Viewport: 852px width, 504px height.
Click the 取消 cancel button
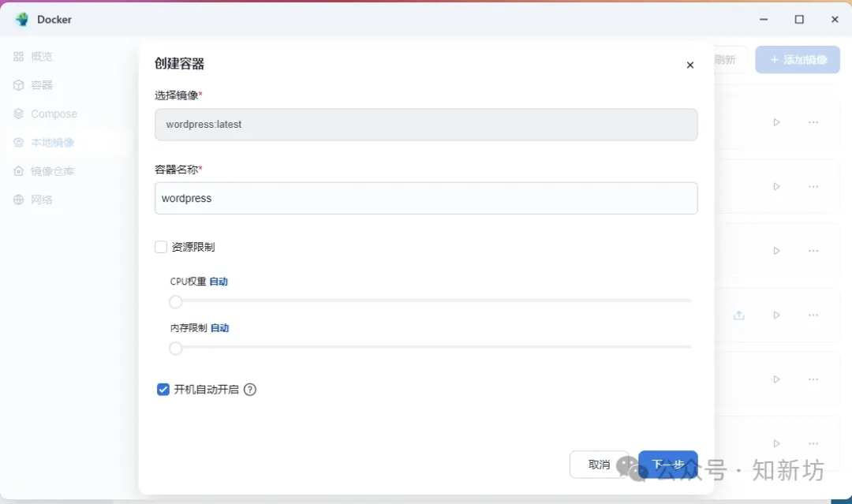pyautogui.click(x=599, y=465)
